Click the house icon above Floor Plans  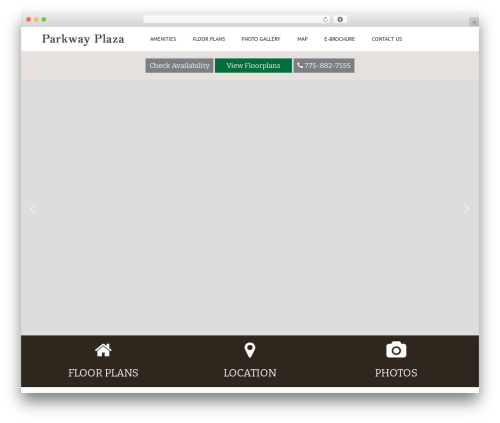103,350
